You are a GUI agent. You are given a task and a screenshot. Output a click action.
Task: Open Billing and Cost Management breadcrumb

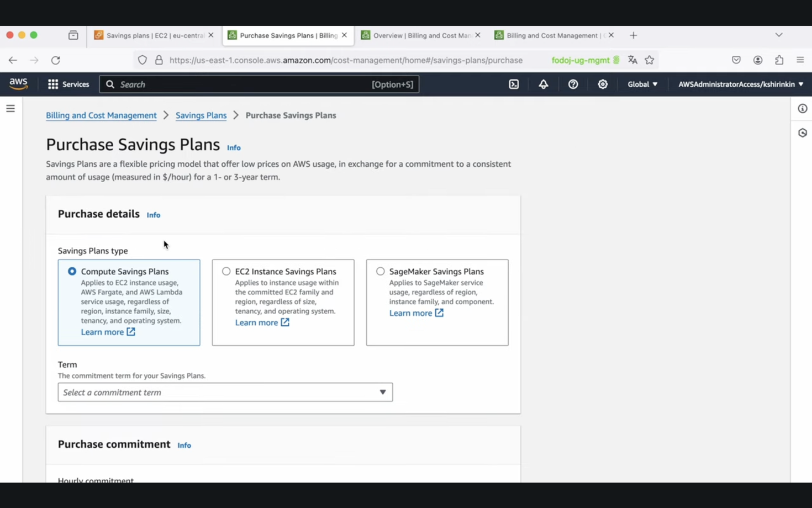pos(101,115)
